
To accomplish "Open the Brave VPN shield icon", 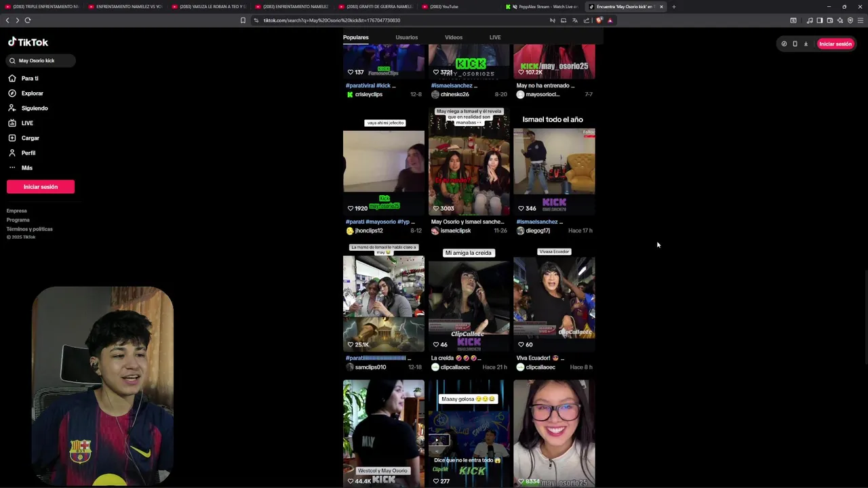I will pos(850,20).
